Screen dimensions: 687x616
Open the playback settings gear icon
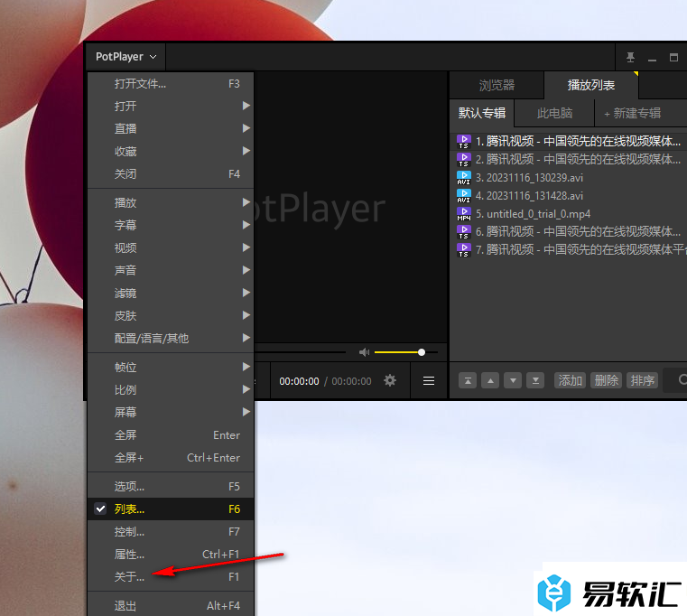(x=389, y=380)
